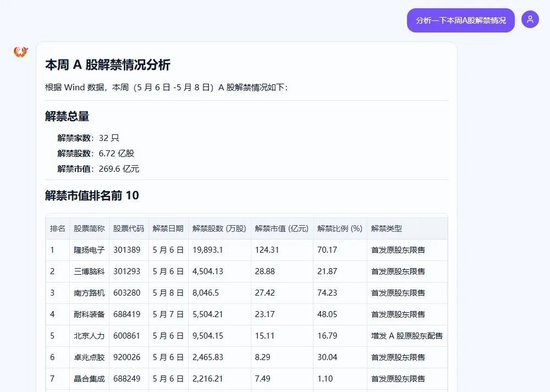This screenshot has width=550, height=392.
Task: Click the share count 2,465.83
Action: 208,357
